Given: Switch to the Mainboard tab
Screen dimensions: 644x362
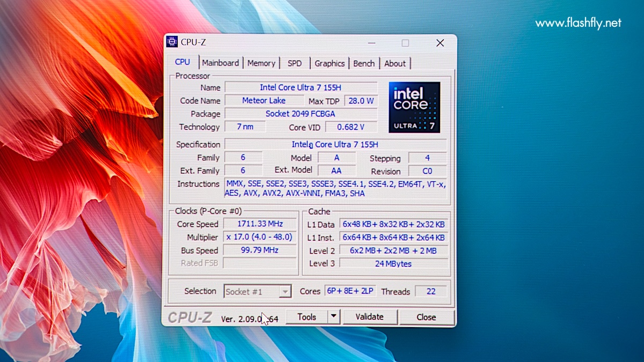Looking at the screenshot, I should click(x=220, y=63).
